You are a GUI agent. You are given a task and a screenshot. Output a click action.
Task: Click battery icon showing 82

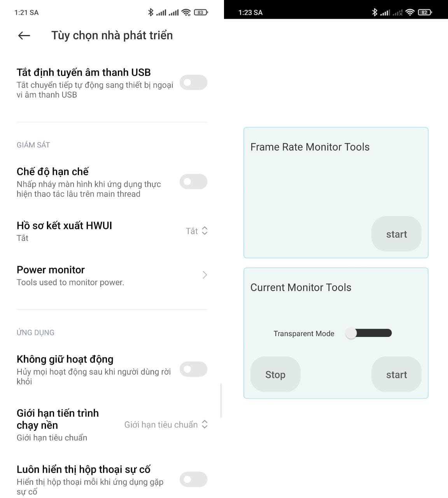pyautogui.click(x=425, y=12)
